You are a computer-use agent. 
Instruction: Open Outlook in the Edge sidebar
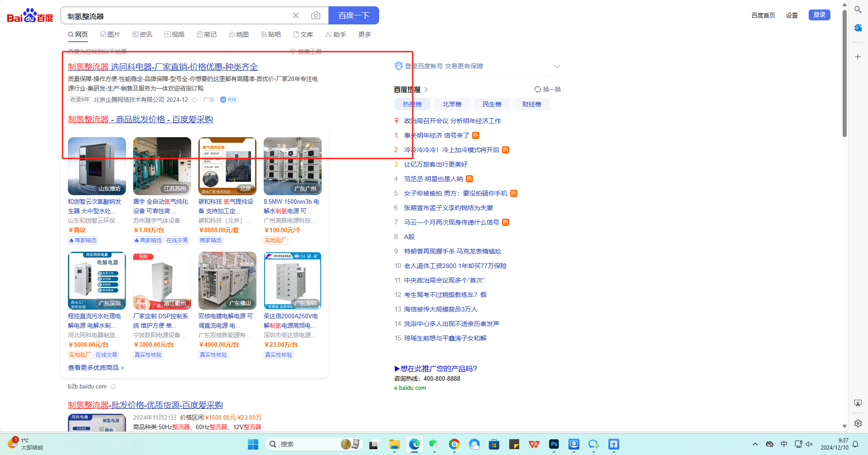858,28
